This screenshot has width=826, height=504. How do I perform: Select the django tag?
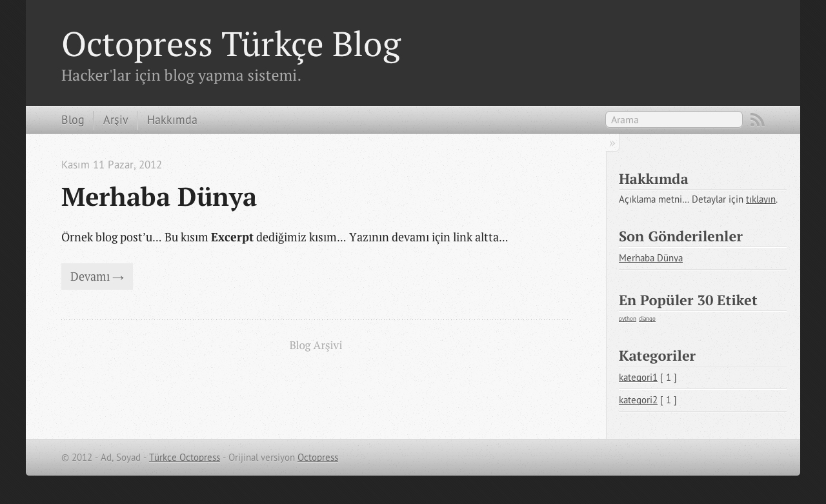(647, 319)
